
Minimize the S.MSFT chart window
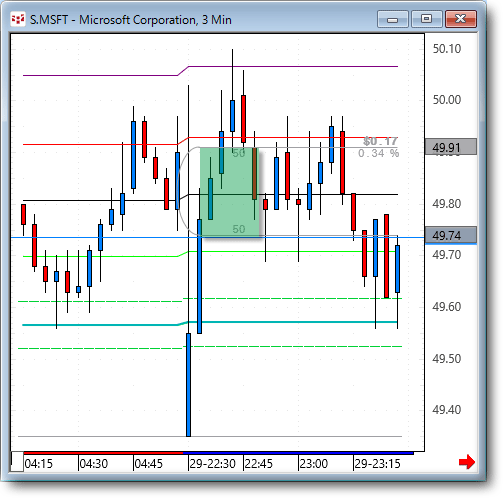pyautogui.click(x=393, y=19)
